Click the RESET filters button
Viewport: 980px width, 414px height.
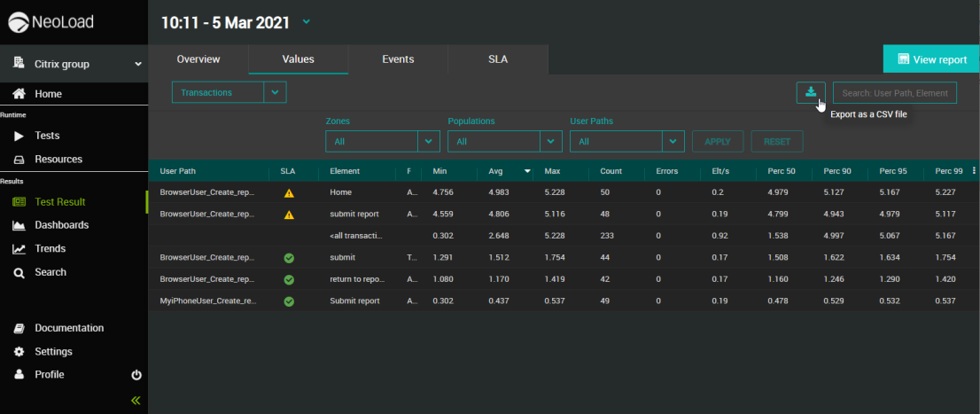[x=776, y=141]
